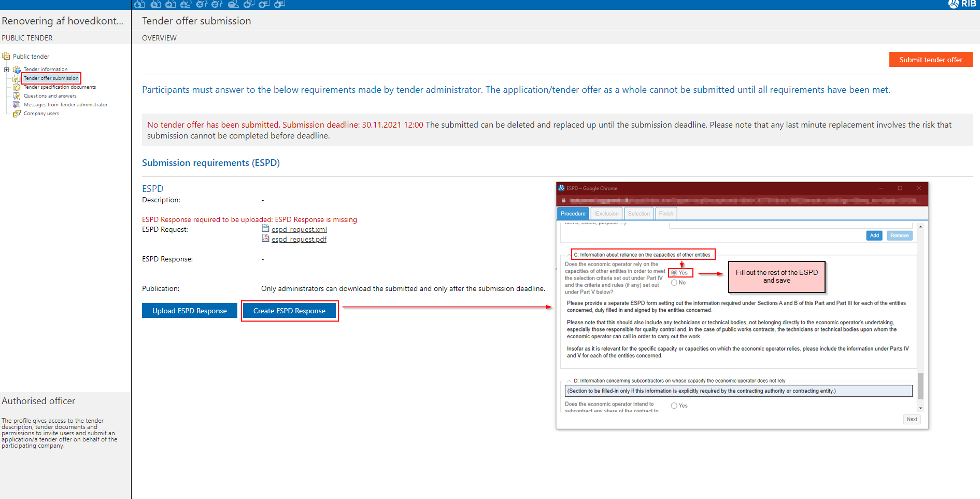The image size is (980, 499).
Task: Click the Questions and answers tree icon
Action: [17, 96]
